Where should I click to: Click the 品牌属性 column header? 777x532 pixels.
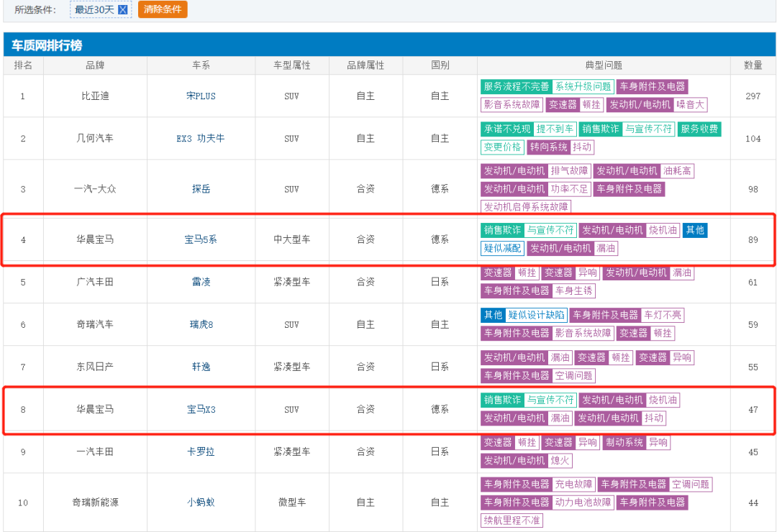[365, 65]
